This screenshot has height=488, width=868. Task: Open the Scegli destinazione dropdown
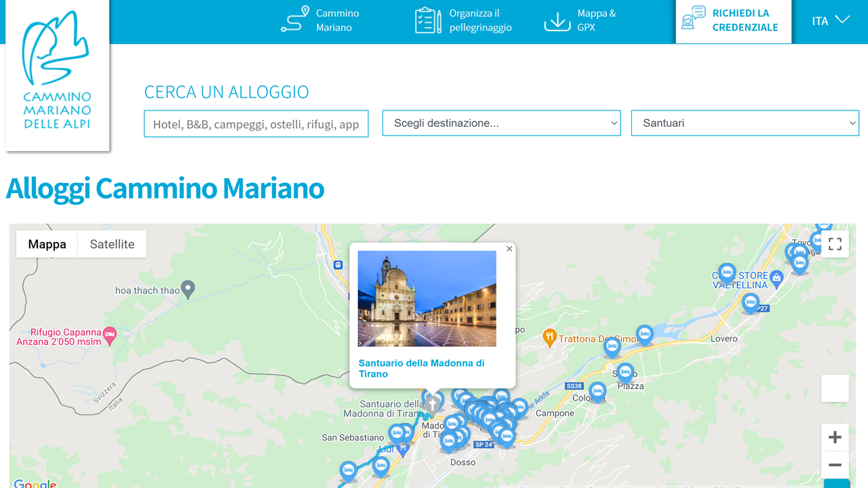point(501,123)
